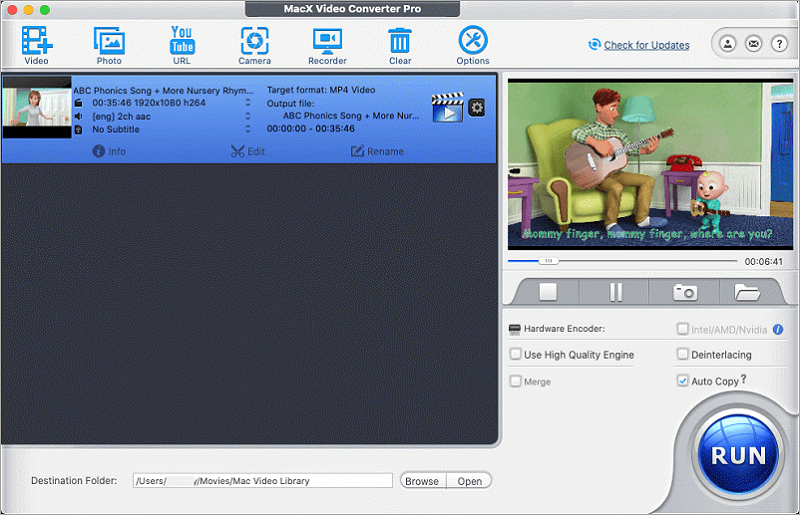Launch the Camera recorder

point(255,45)
